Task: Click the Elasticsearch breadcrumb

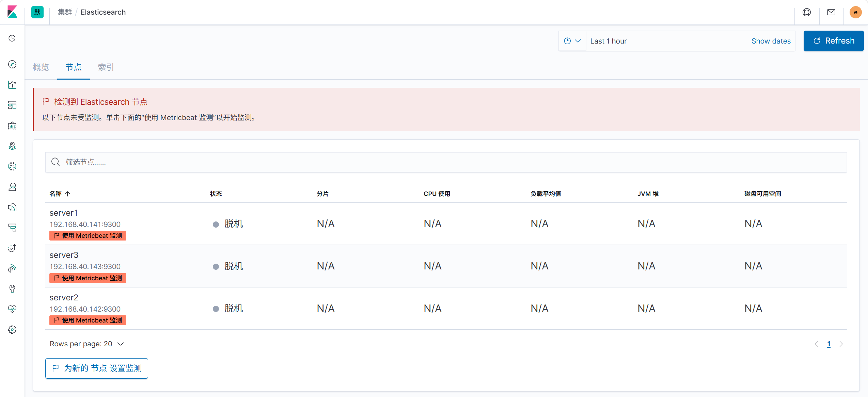Action: [103, 12]
